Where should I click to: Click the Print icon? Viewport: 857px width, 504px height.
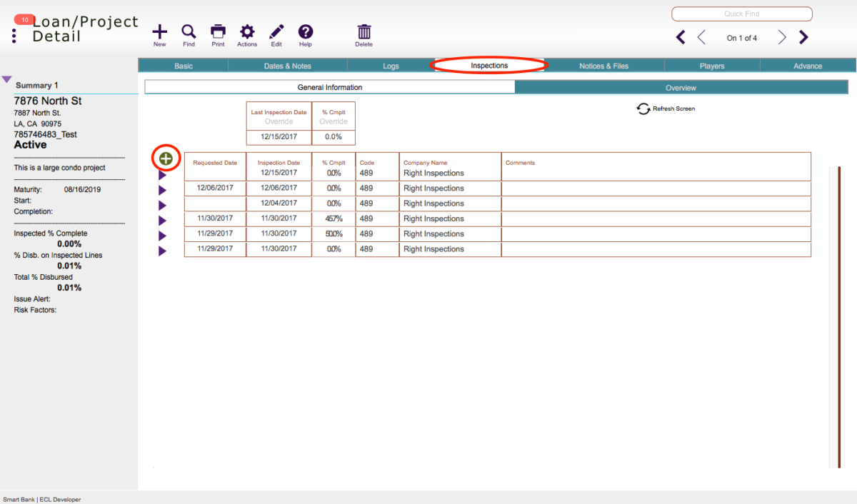click(x=218, y=32)
